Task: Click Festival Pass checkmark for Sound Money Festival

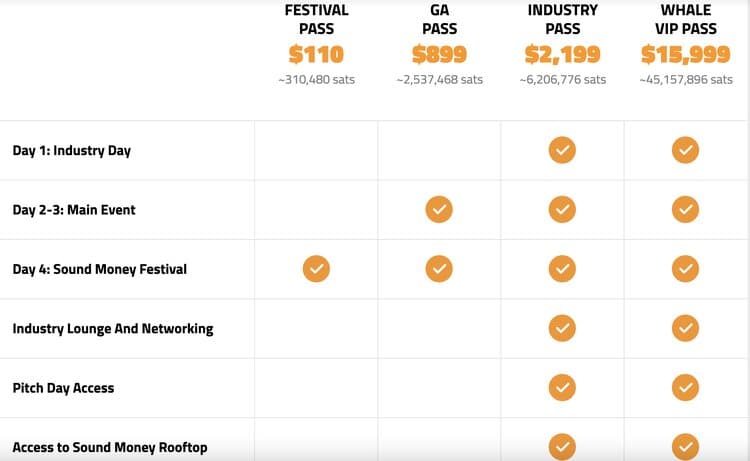Action: click(316, 268)
